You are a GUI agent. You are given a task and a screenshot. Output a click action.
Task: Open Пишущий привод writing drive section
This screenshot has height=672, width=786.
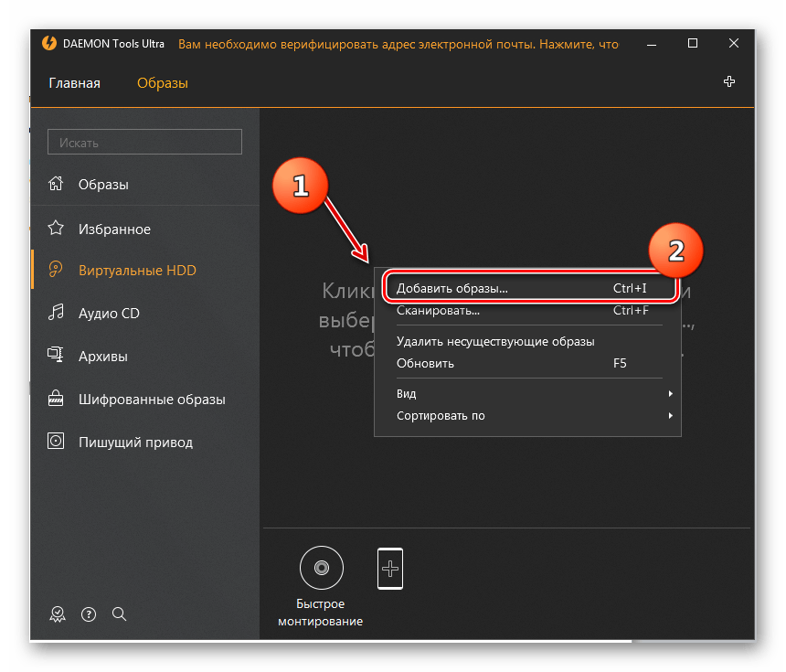coord(135,443)
